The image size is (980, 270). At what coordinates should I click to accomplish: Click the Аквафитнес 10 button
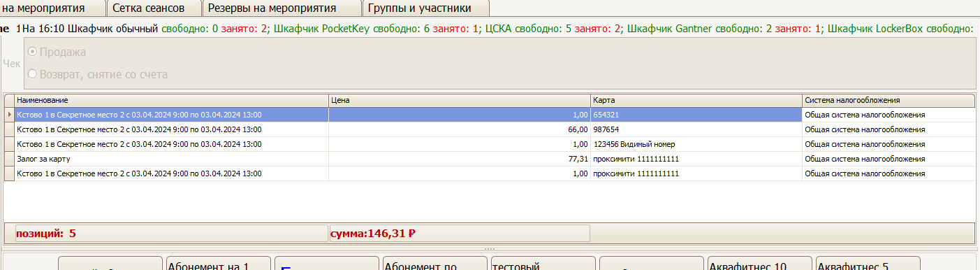(759, 263)
